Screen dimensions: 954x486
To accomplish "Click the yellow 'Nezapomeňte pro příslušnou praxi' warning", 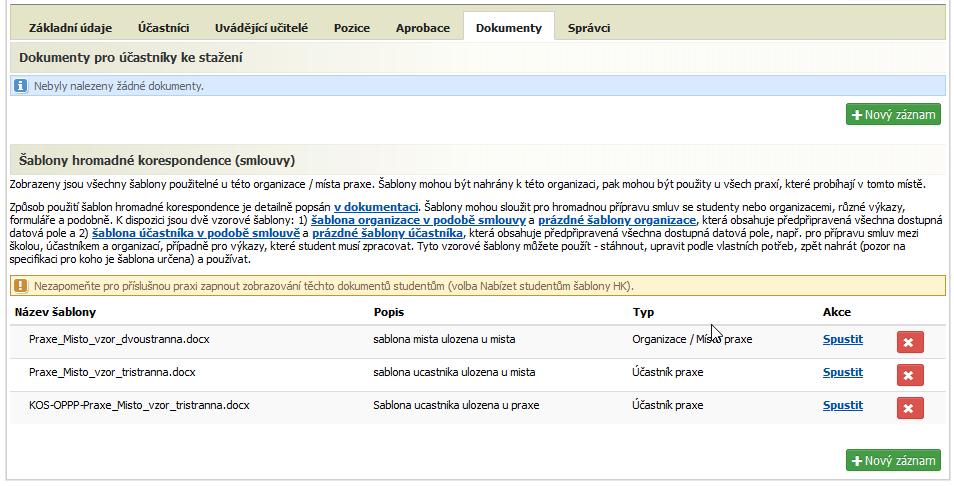I will point(478,286).
